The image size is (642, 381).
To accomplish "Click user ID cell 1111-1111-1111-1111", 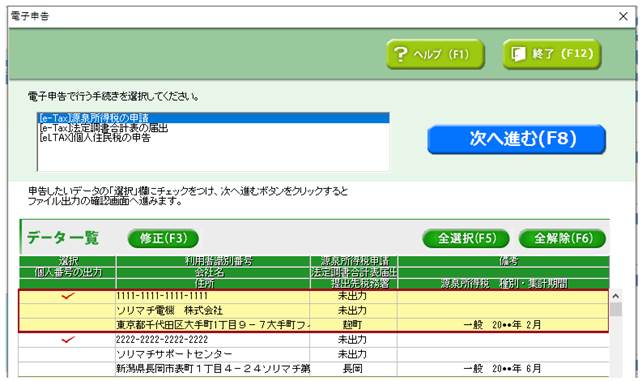I will pyautogui.click(x=212, y=296).
